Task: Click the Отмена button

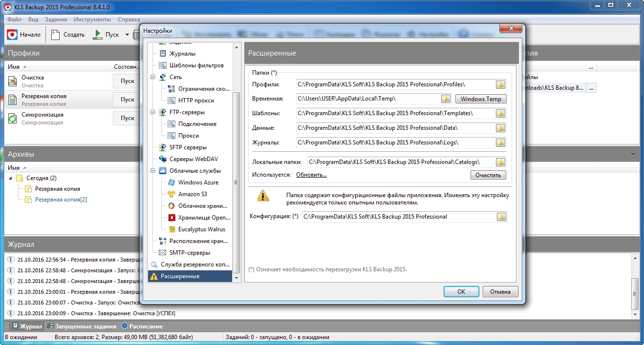Action: pos(500,292)
